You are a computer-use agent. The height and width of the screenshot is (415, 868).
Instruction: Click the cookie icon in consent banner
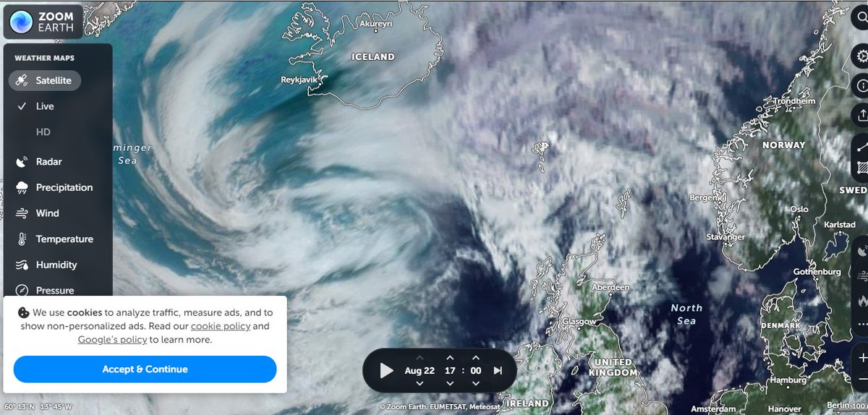[23, 313]
